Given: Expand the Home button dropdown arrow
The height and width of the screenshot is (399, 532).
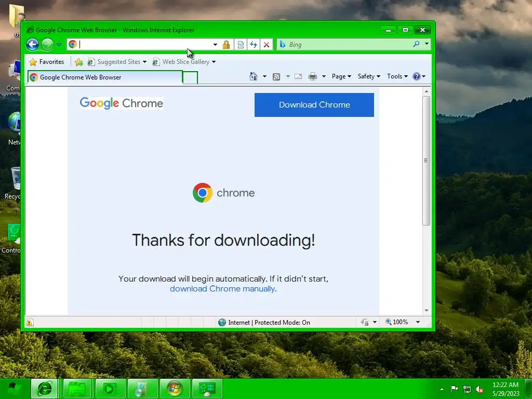Looking at the screenshot, I should point(264,76).
